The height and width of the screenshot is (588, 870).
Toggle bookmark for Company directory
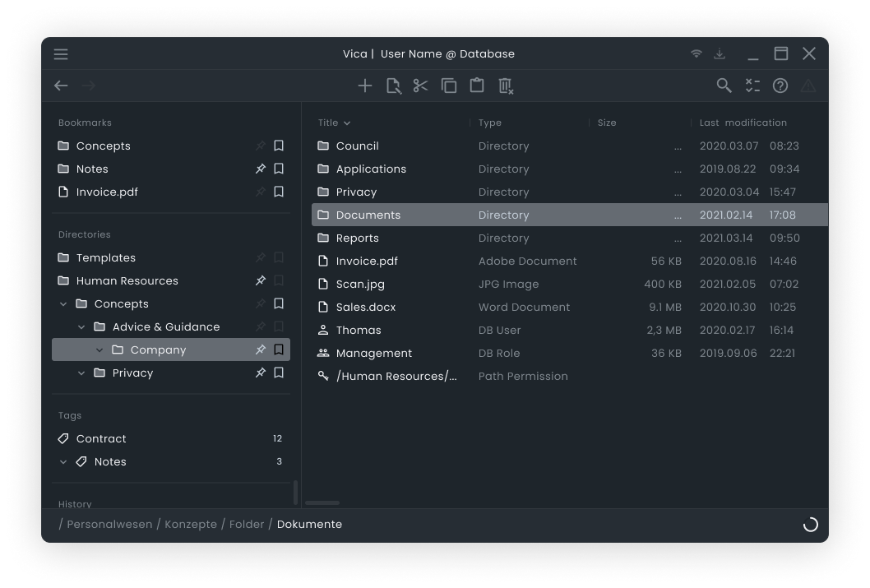[x=279, y=350]
